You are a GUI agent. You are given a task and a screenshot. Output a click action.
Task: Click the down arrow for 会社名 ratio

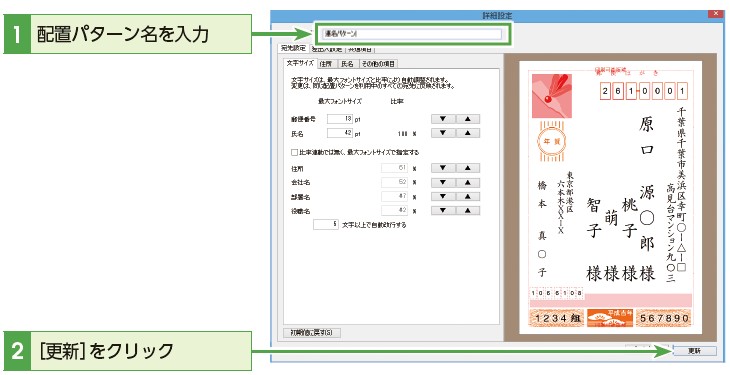pos(443,183)
